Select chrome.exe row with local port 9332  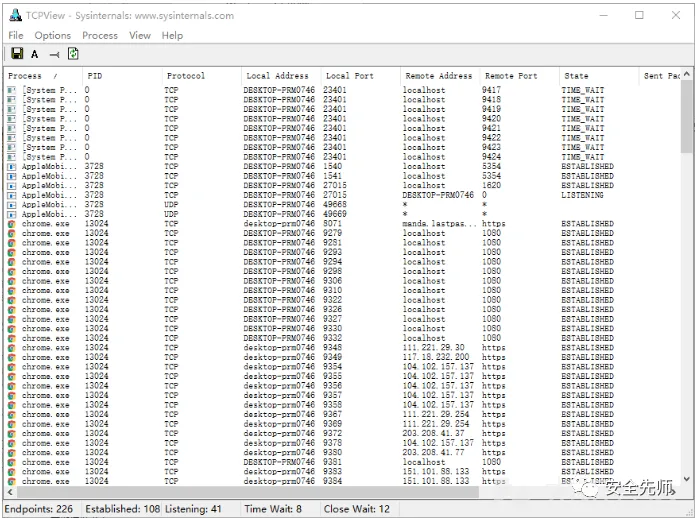point(342,338)
